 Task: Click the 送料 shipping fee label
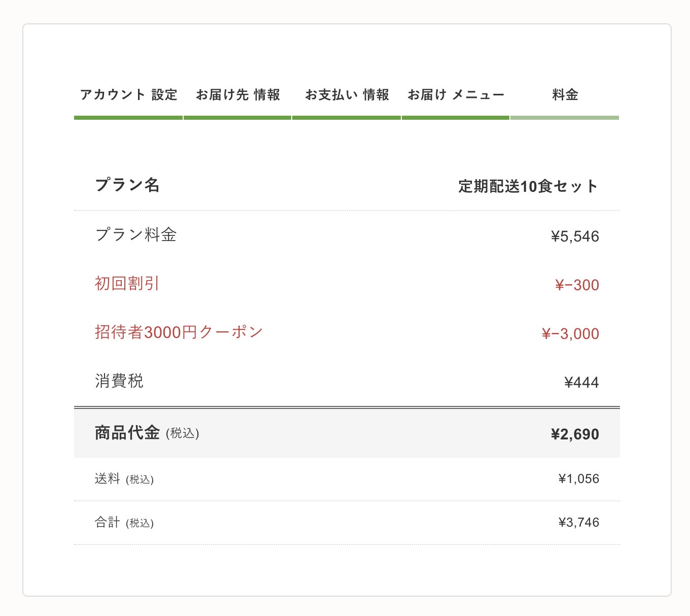coord(108,478)
